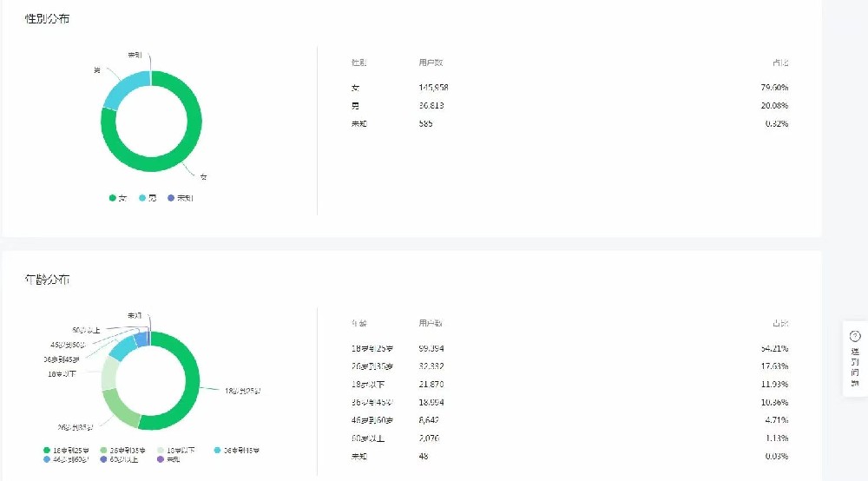The image size is (868, 481).
Task: Click the 48 user count cell
Action: [x=424, y=457]
